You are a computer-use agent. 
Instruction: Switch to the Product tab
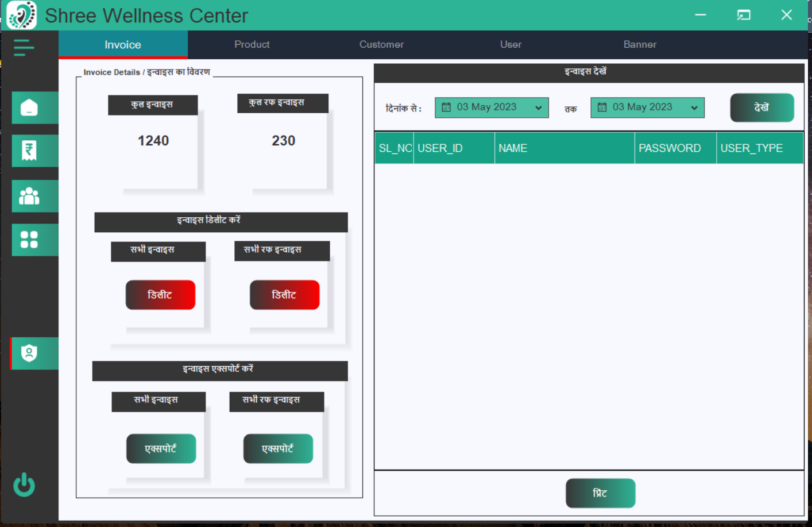click(x=252, y=44)
